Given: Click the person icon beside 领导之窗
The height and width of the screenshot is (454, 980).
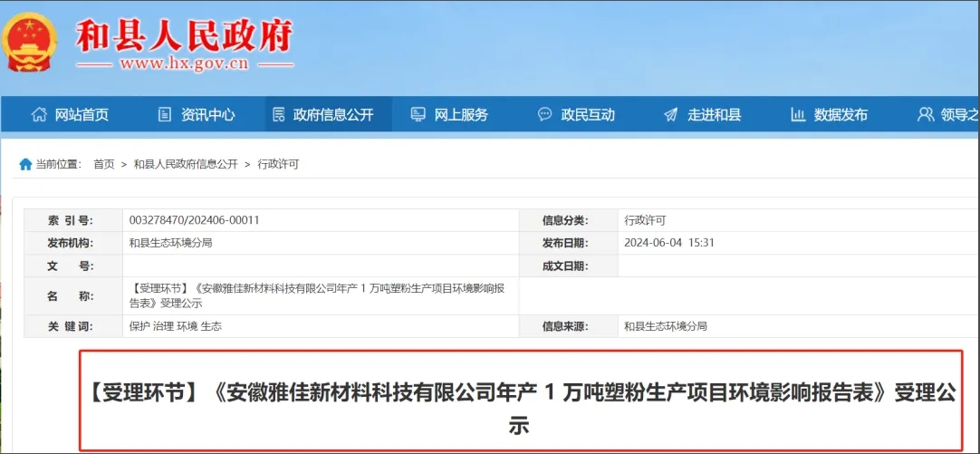Looking at the screenshot, I should pyautogui.click(x=925, y=115).
